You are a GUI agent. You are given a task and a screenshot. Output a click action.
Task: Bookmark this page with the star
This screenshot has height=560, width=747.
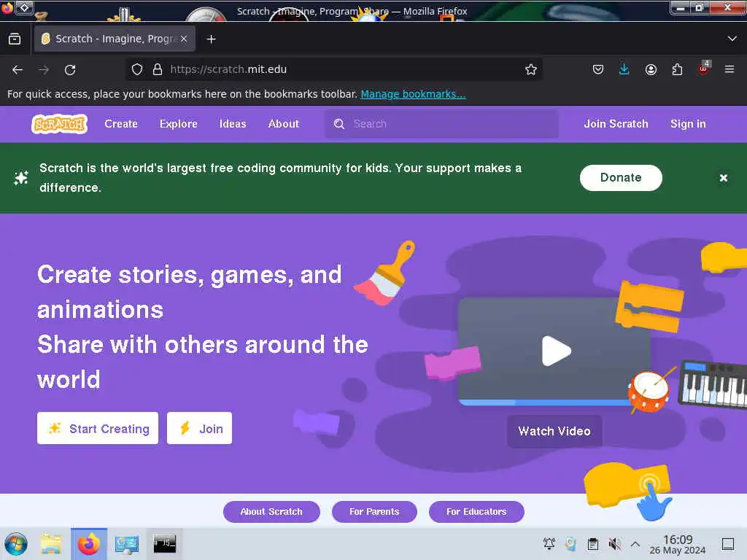click(531, 69)
